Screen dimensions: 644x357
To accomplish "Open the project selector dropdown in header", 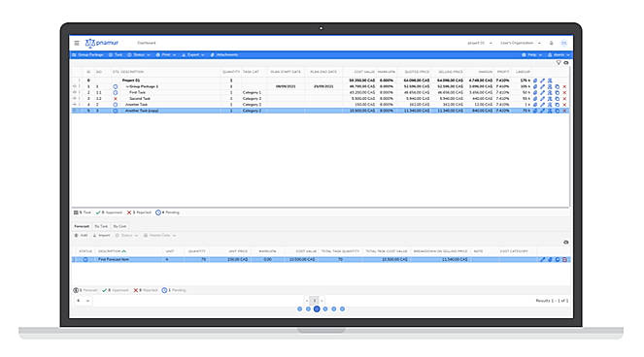I will pyautogui.click(x=480, y=43).
